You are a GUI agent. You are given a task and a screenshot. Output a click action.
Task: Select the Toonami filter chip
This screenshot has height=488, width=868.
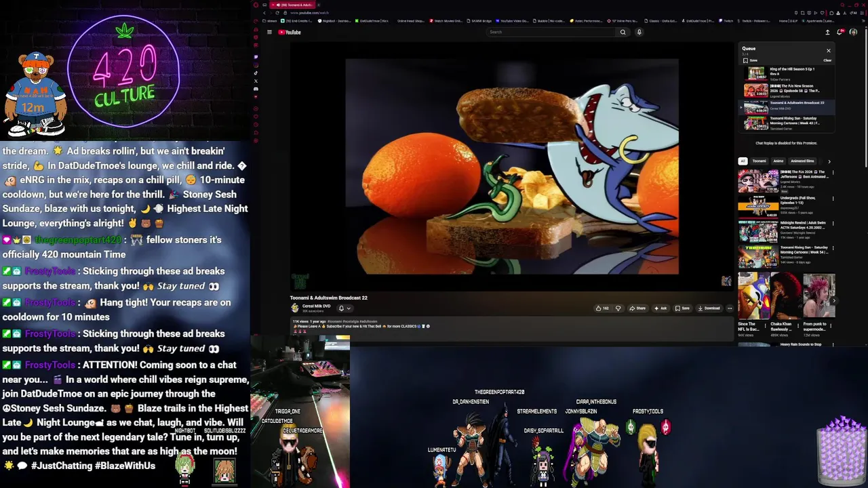759,161
